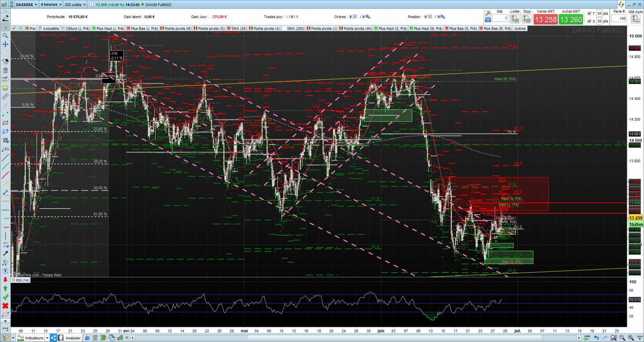Image resolution: width=644 pixels, height=342 pixels.
Task: Click the Qté quantity input field
Action: 500,18
